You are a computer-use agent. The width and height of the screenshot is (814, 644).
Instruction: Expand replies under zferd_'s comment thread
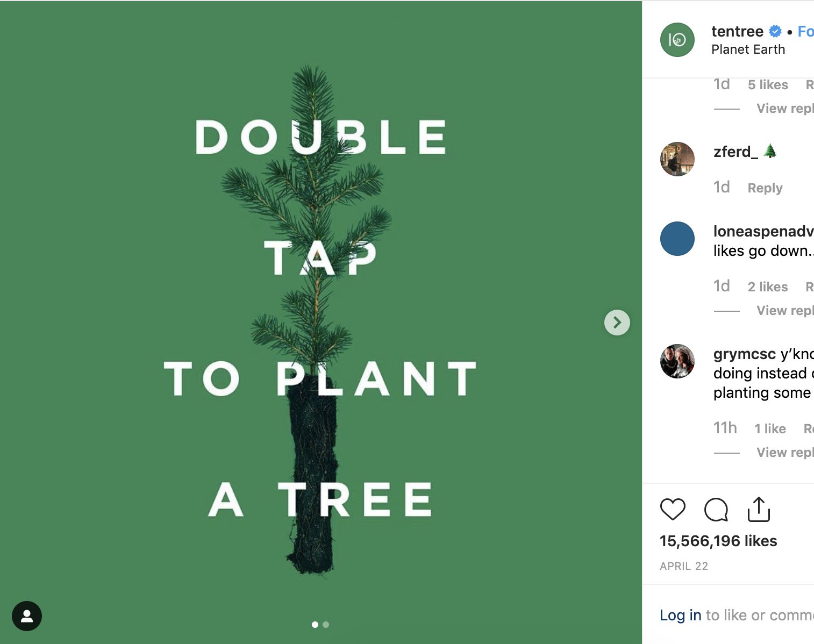point(784,108)
